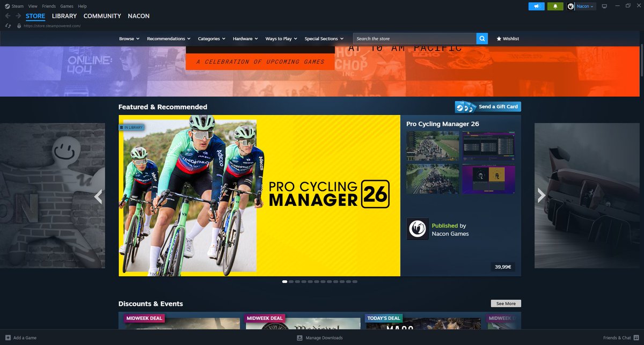644x345 pixels.
Task: Open the Today's Deal card
Action: (423, 321)
